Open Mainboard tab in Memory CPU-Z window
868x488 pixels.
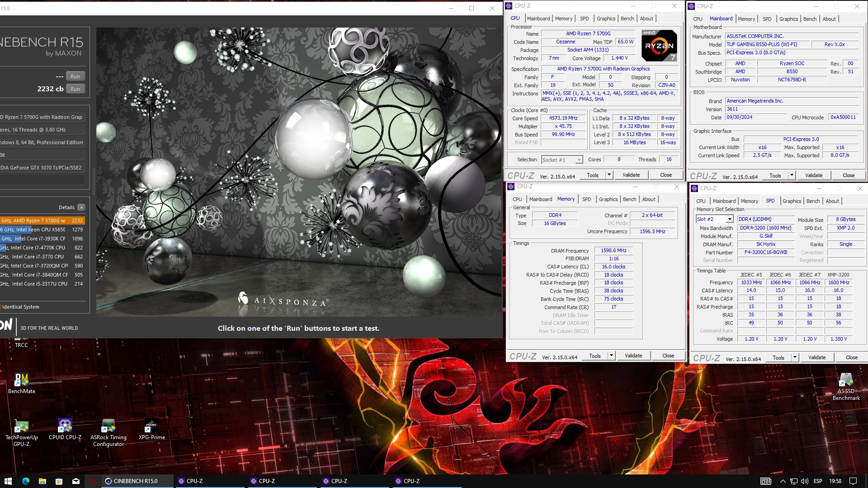pos(541,199)
